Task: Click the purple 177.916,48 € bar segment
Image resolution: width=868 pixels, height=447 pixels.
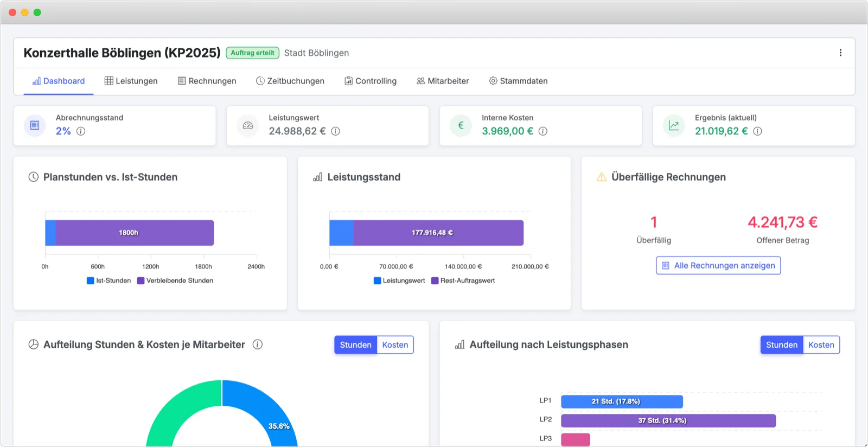Action: 438,233
